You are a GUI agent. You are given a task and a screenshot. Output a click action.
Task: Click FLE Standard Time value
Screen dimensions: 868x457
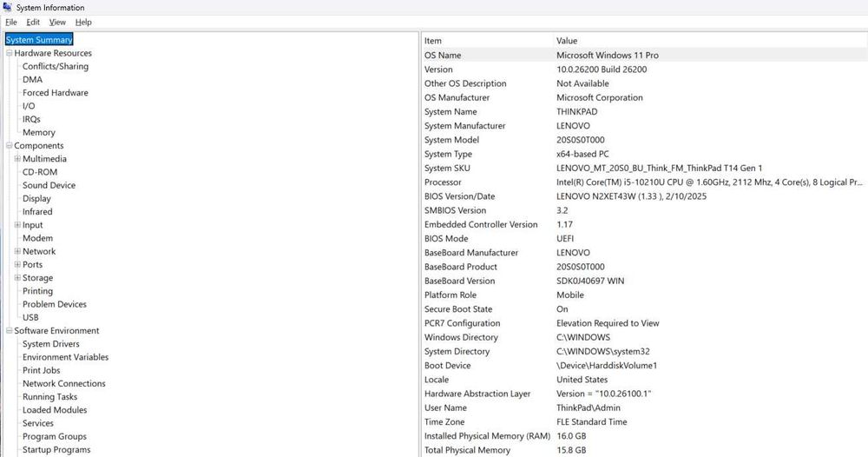click(592, 421)
